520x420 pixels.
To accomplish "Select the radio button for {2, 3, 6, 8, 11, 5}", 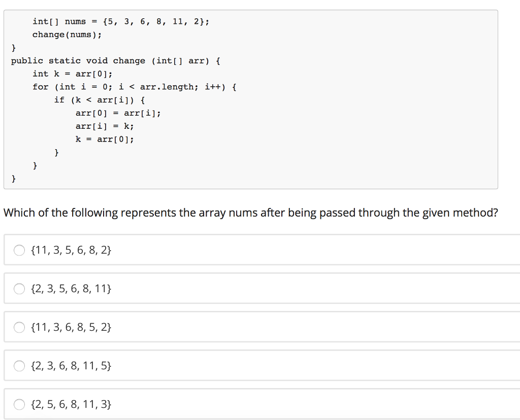I will coord(19,366).
